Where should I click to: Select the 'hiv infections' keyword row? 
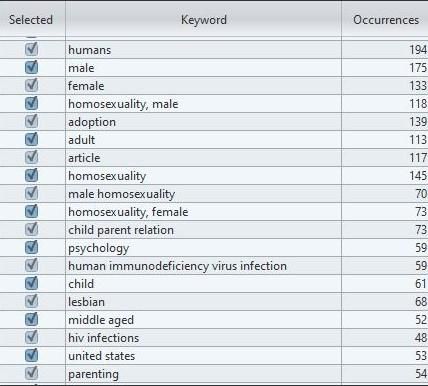pyautogui.click(x=214, y=338)
